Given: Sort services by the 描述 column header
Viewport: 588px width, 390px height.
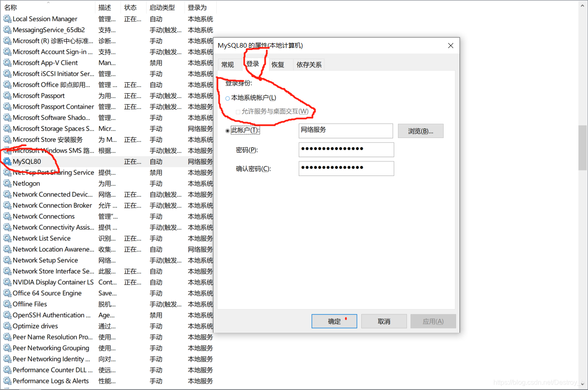Looking at the screenshot, I should tap(108, 8).
